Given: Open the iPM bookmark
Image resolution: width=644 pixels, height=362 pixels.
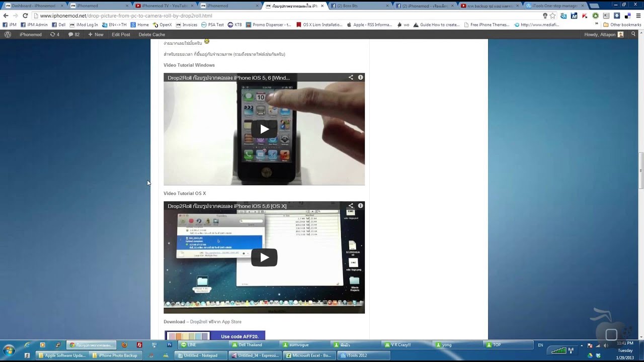Looking at the screenshot, I should 10,25.
